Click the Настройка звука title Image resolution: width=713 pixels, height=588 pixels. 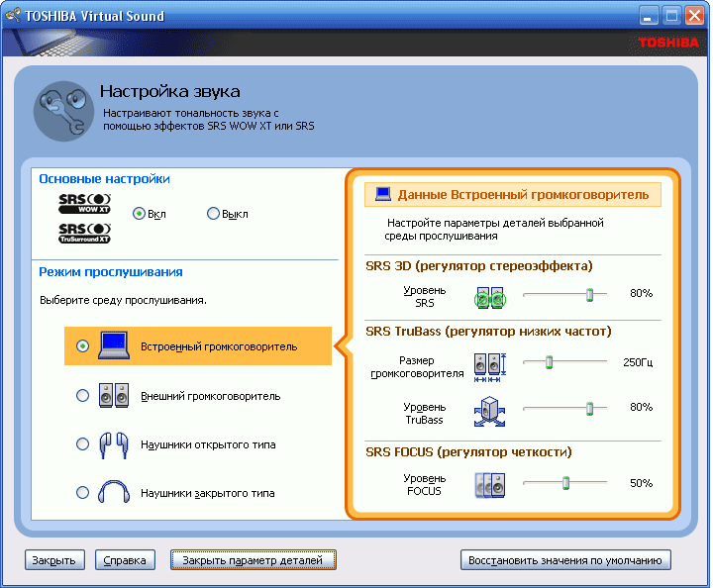point(170,91)
